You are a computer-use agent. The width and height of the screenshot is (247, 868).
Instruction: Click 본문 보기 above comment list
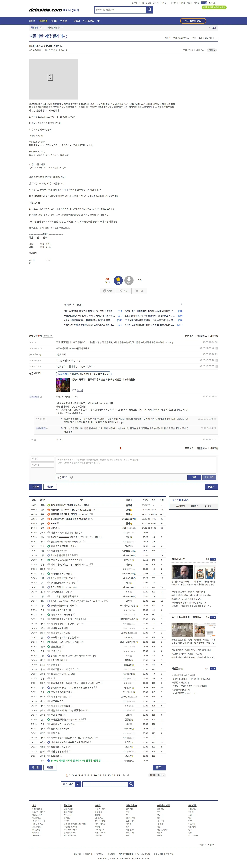[189, 336]
